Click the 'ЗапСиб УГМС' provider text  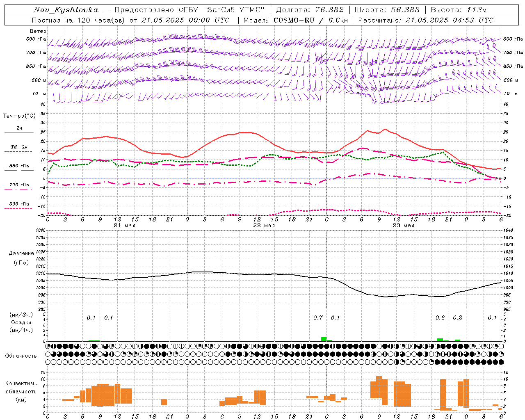tap(234, 10)
